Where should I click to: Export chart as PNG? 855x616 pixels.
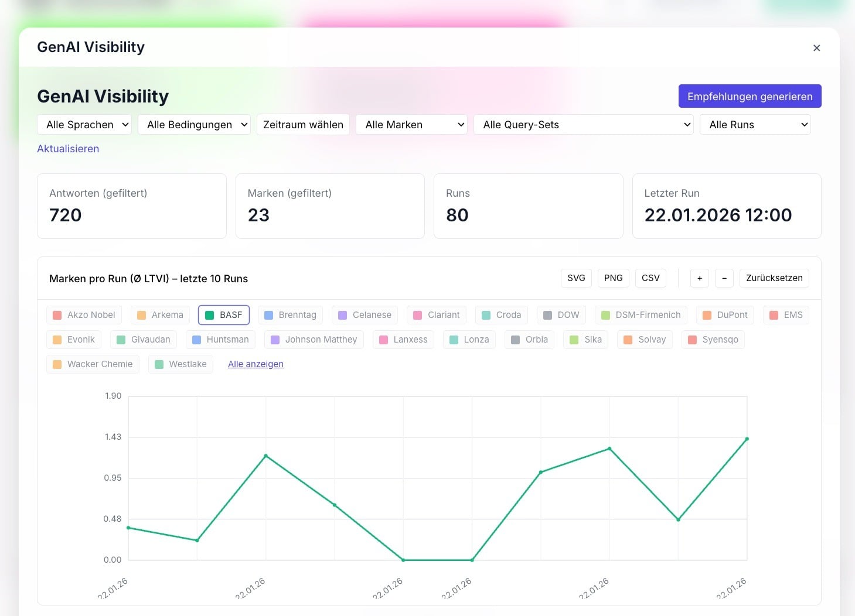(x=614, y=278)
